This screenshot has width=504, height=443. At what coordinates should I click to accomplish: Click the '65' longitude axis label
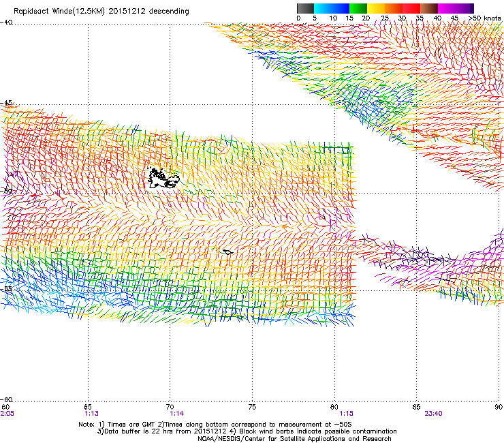point(87,407)
